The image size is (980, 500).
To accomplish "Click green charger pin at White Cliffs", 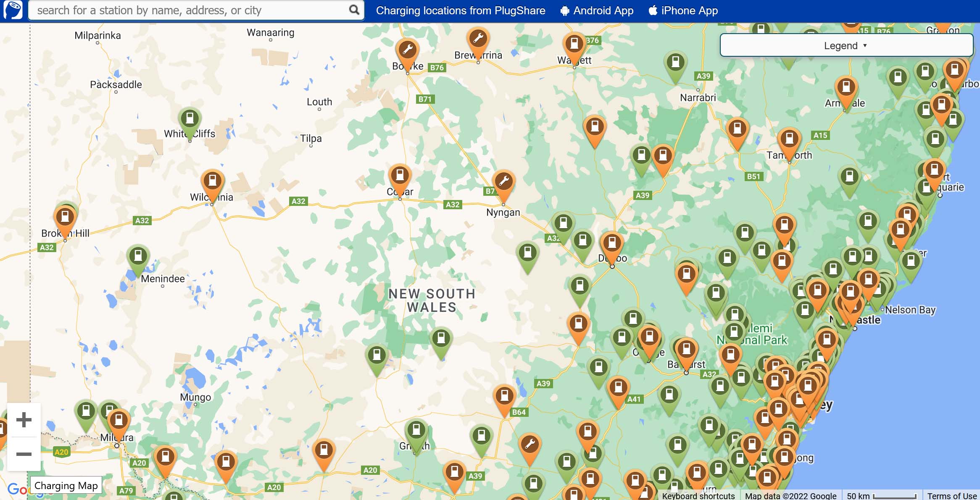I will pos(190,118).
